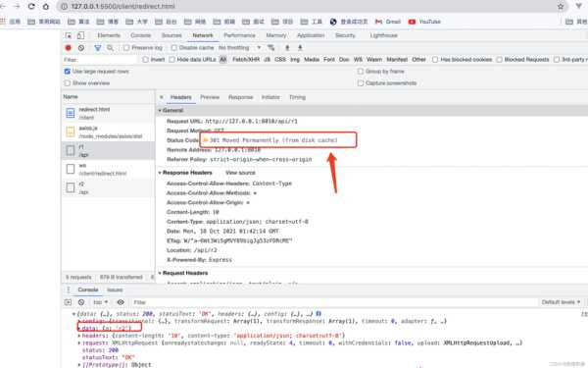588x368 pixels.
Task: Open the Lighthouse panel tab
Action: pyautogui.click(x=383, y=35)
